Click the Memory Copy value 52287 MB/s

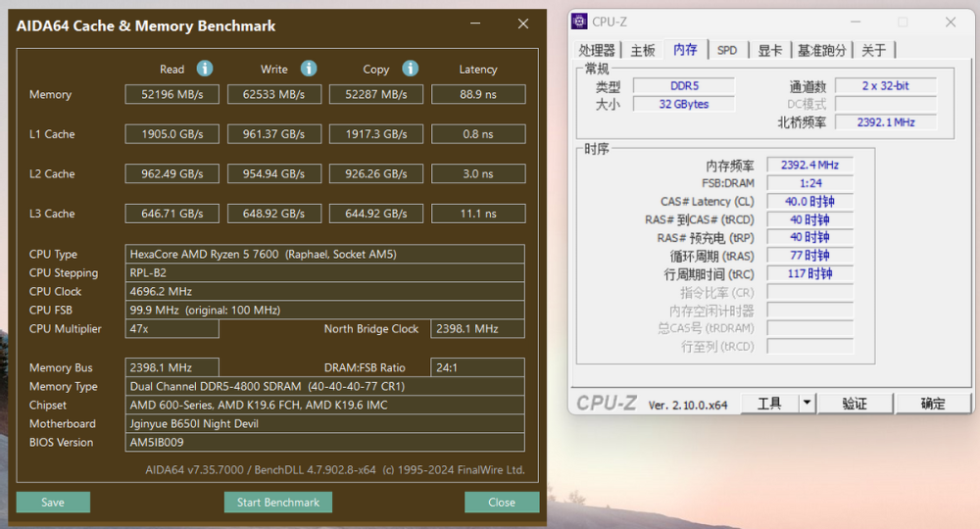click(x=376, y=94)
